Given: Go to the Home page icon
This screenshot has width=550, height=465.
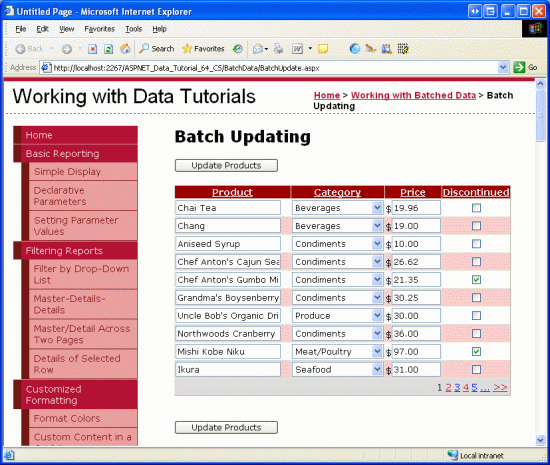Looking at the screenshot, I should (125, 48).
